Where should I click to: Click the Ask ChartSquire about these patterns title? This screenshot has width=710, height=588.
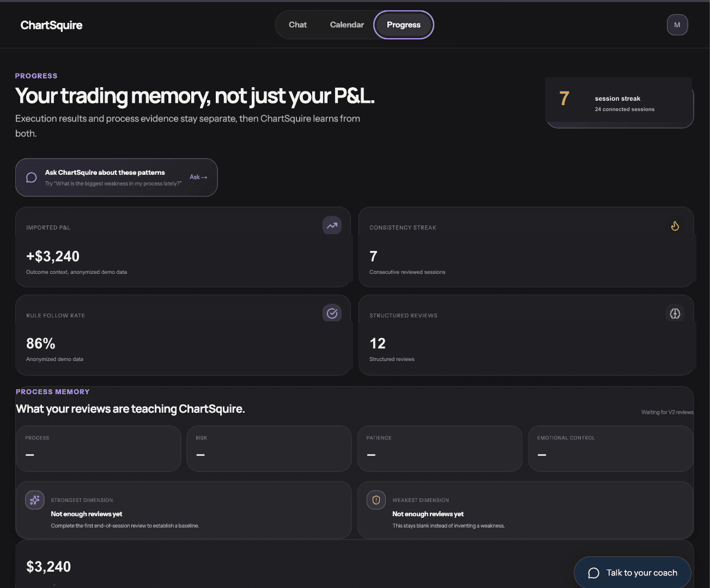[105, 173]
